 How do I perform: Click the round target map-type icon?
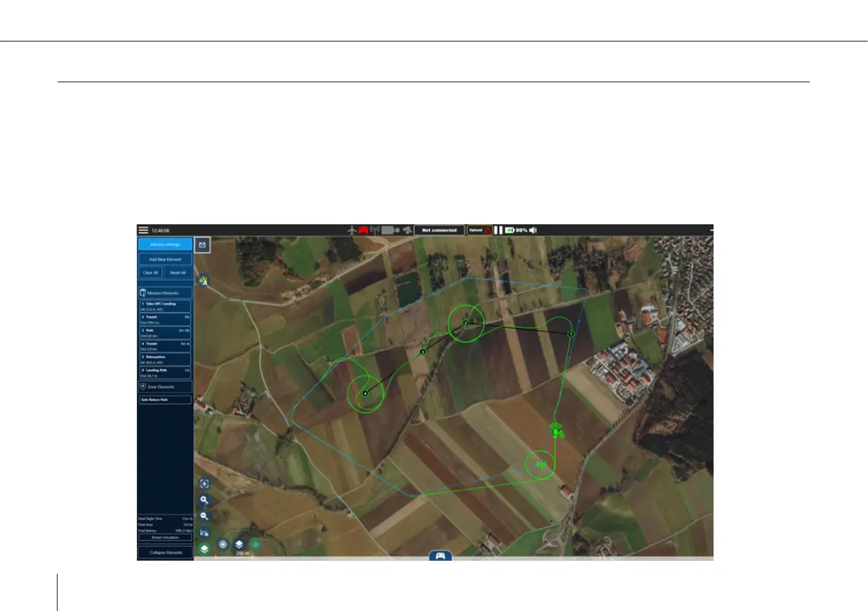(x=222, y=545)
